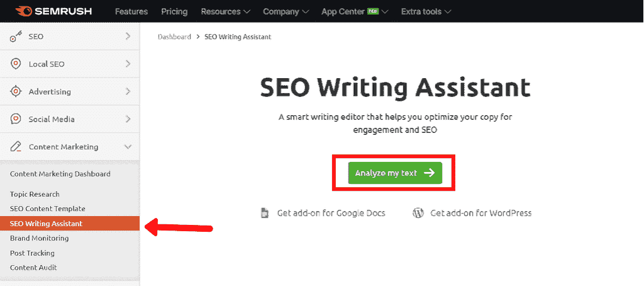The height and width of the screenshot is (286, 644).
Task: Click Get add-on for Google Docs link
Action: (x=331, y=213)
